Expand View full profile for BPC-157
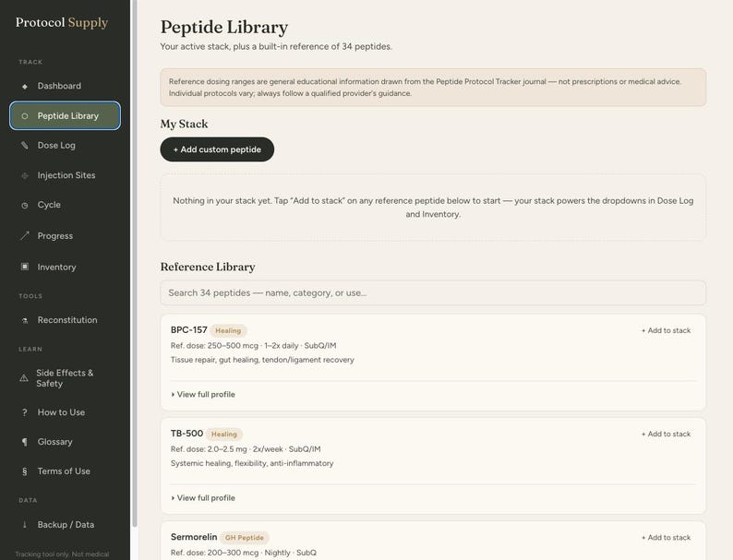This screenshot has height=560, width=733. pyautogui.click(x=203, y=394)
